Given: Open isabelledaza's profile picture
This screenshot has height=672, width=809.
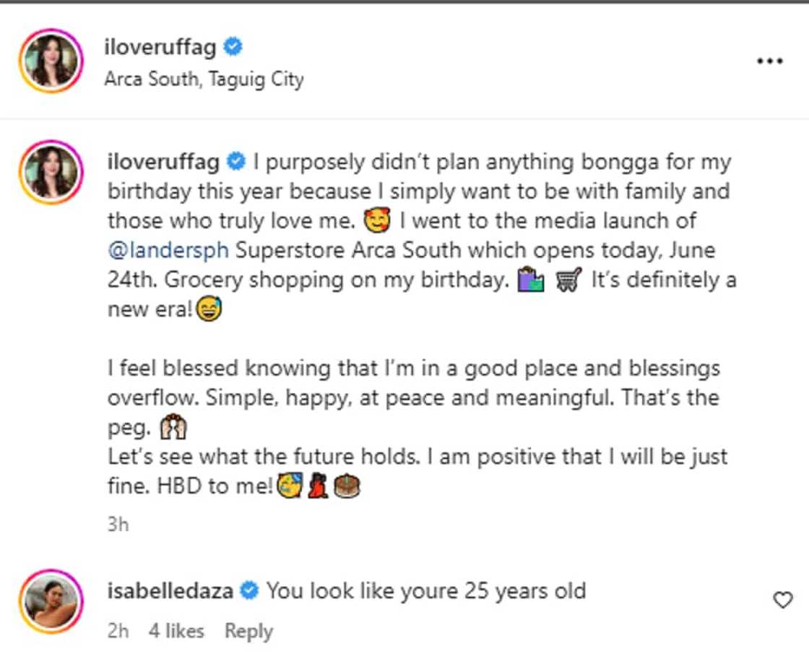Looking at the screenshot, I should [51, 601].
